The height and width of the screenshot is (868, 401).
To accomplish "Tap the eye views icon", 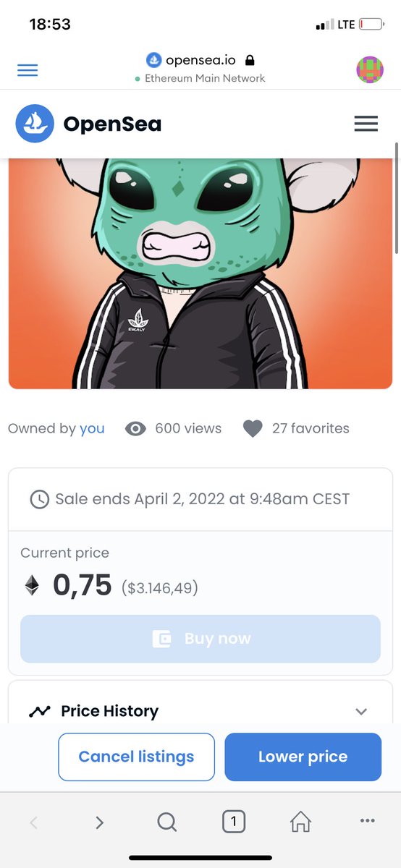I will (x=135, y=429).
